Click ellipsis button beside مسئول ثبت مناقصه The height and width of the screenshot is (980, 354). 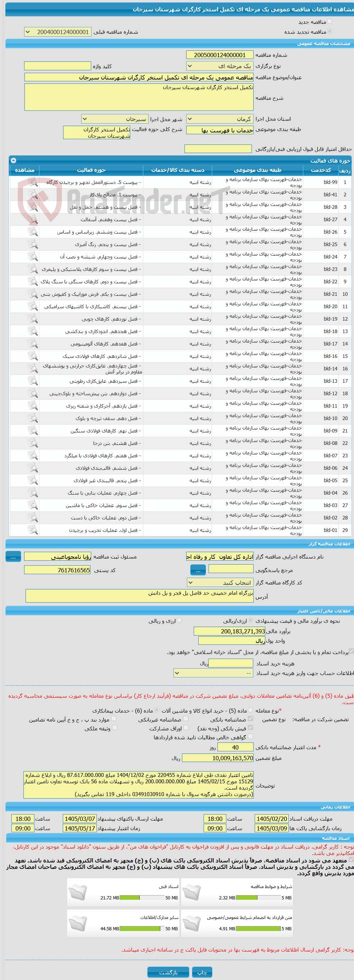pyautogui.click(x=13, y=557)
